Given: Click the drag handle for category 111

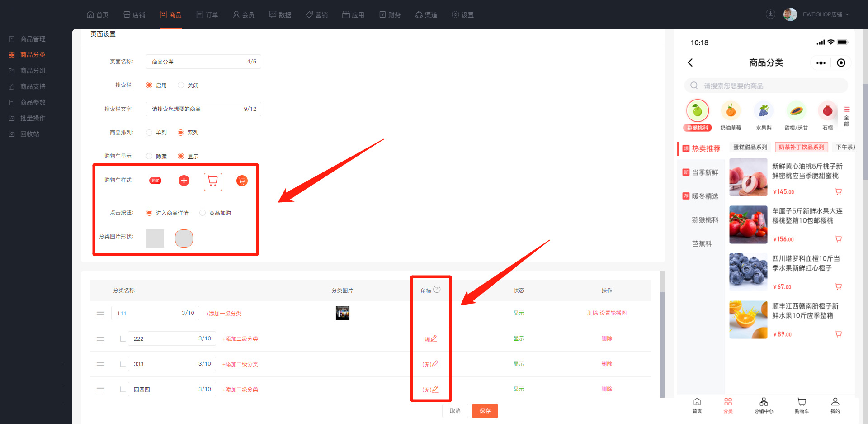Looking at the screenshot, I should point(100,314).
